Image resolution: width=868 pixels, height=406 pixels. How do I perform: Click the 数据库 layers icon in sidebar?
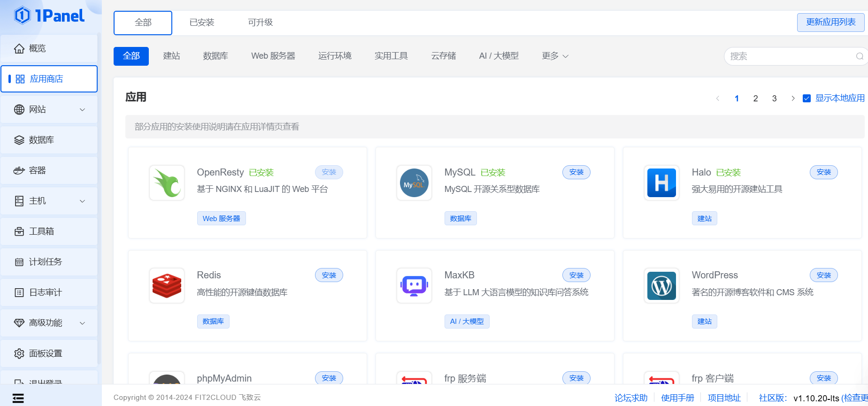pos(19,140)
